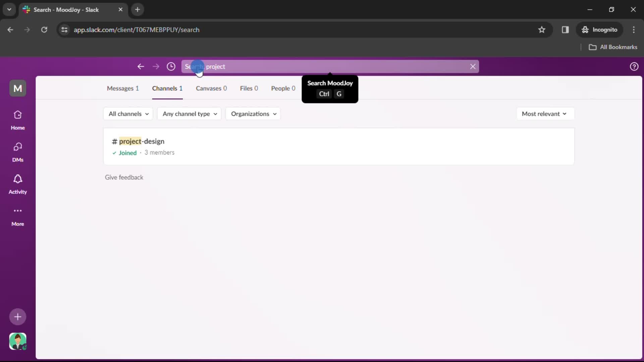Click the user avatar profile icon
Viewport: 644px width, 362px height.
(18, 342)
